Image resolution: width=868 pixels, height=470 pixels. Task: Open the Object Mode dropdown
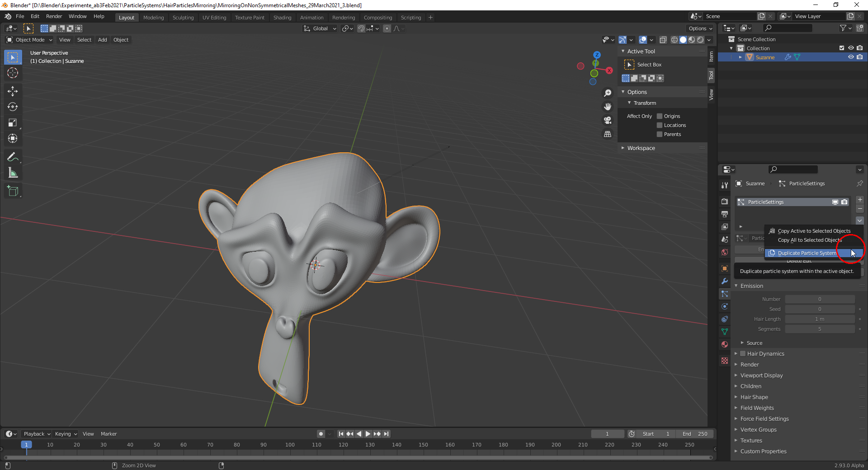tap(29, 40)
